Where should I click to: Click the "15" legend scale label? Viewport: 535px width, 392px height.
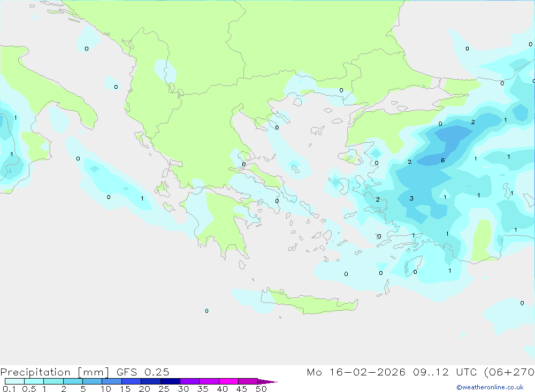click(x=125, y=389)
